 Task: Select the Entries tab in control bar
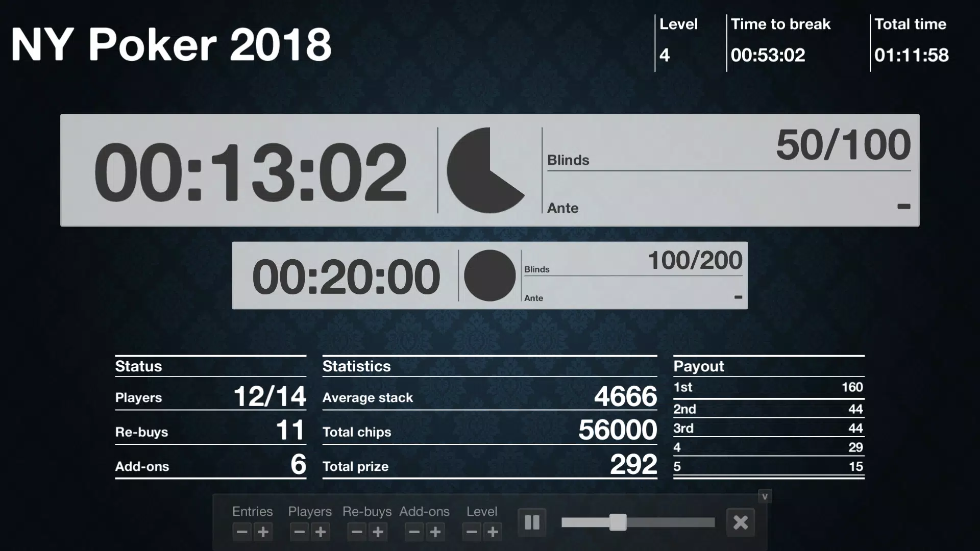253,511
